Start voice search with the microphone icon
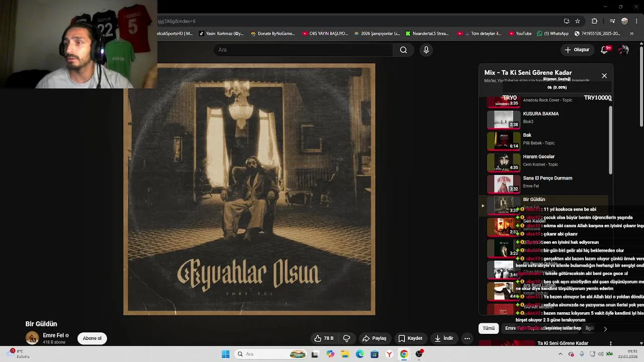This screenshot has height=362, width=644. coord(426,50)
